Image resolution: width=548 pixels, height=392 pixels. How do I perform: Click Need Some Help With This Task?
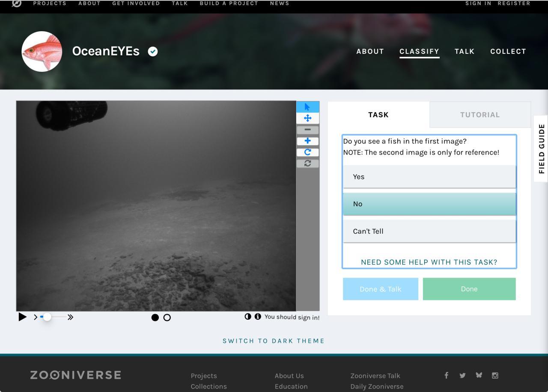(x=429, y=262)
